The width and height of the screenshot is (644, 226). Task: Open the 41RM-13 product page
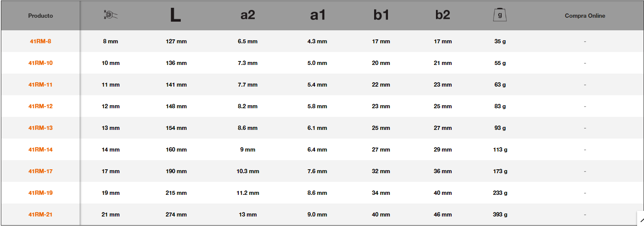pyautogui.click(x=40, y=128)
